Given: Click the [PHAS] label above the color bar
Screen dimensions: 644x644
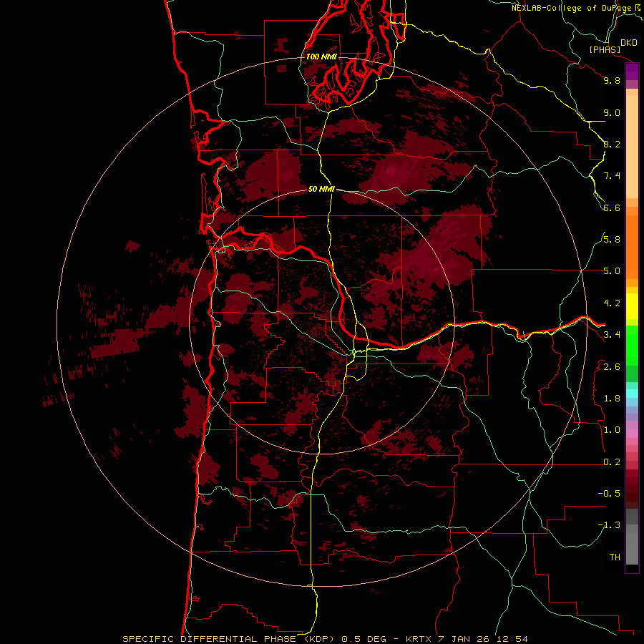Looking at the screenshot, I should 605,49.
